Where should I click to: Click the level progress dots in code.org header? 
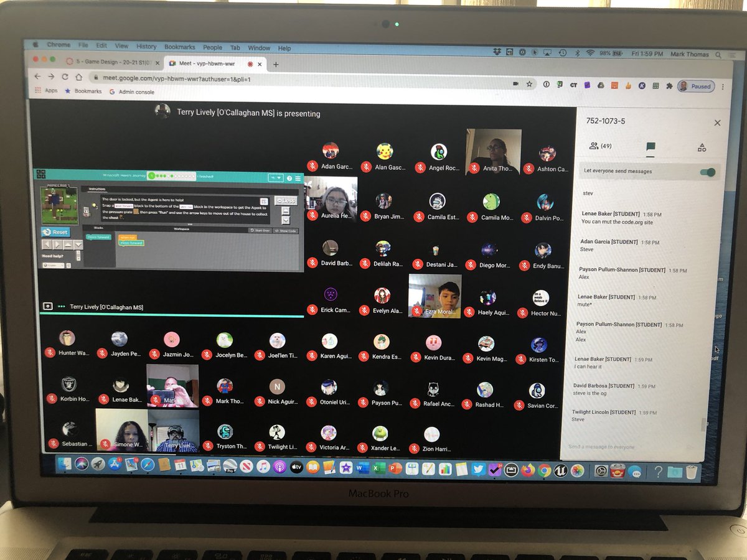tap(171, 177)
